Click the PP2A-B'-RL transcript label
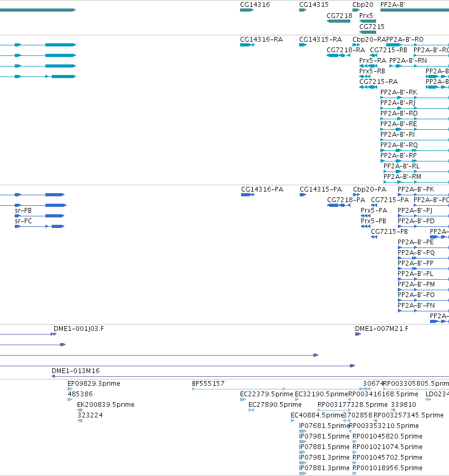 (402, 166)
